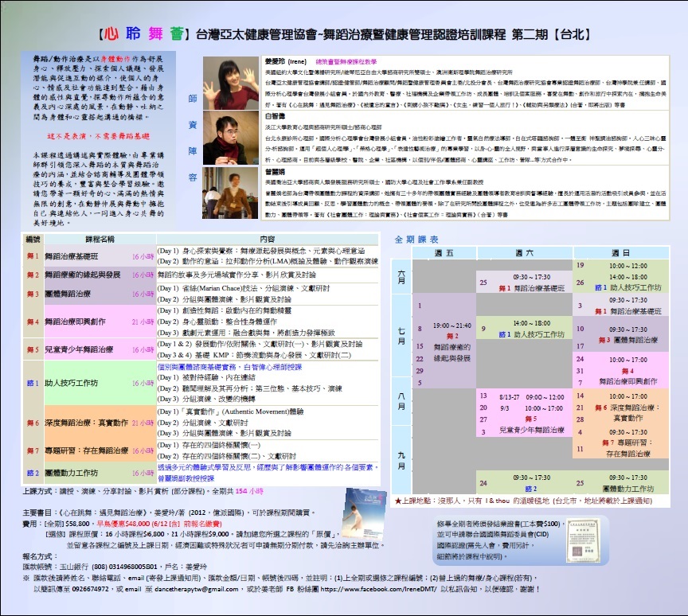Click 團體動力工作坊 in the course name column

(x=72, y=473)
